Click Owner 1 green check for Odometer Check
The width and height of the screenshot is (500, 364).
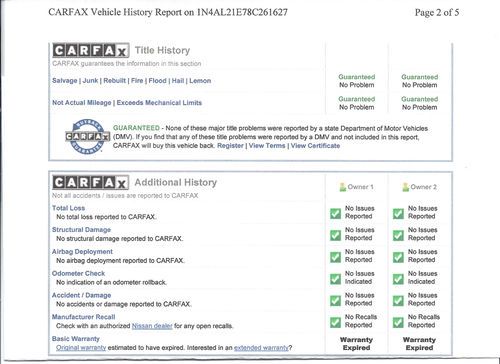pyautogui.click(x=335, y=278)
